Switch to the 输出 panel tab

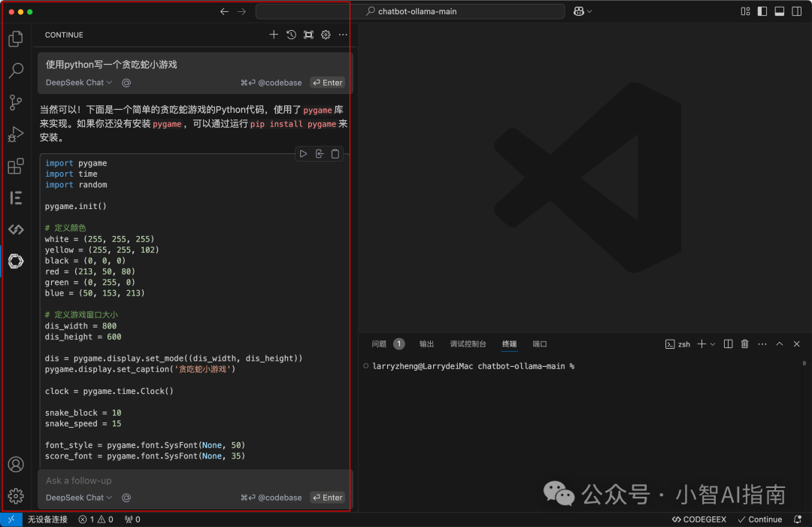426,344
